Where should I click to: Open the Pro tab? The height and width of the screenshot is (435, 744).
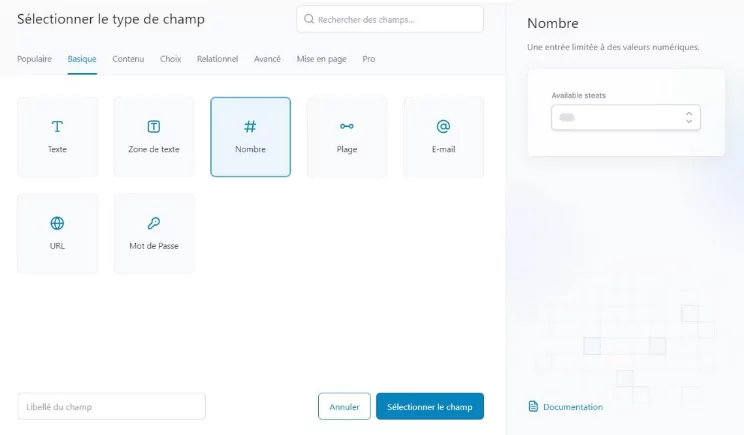pos(369,59)
